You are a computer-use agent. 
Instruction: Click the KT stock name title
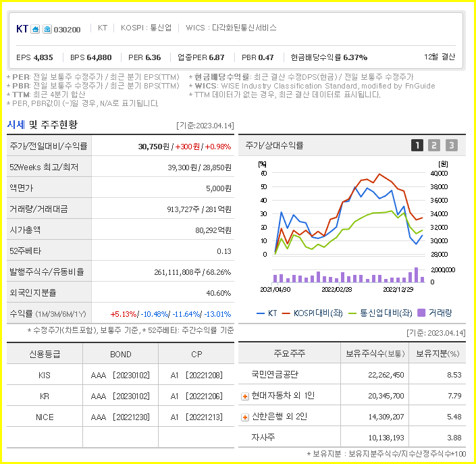pos(22,29)
